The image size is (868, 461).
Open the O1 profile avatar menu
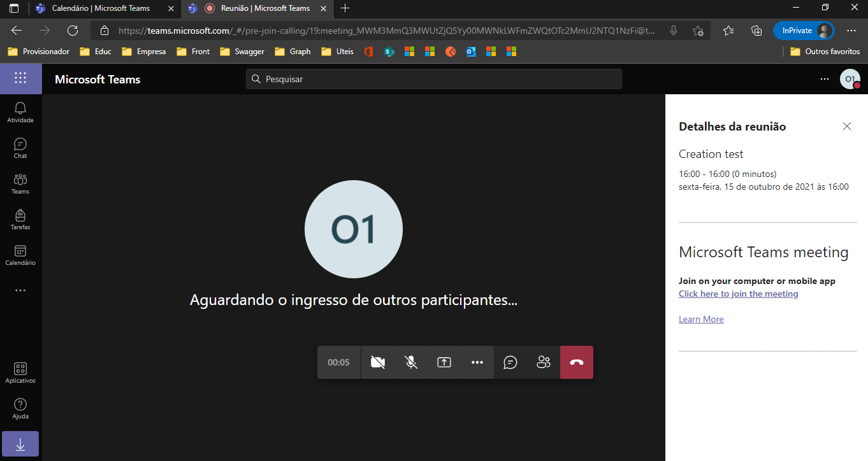coord(850,79)
